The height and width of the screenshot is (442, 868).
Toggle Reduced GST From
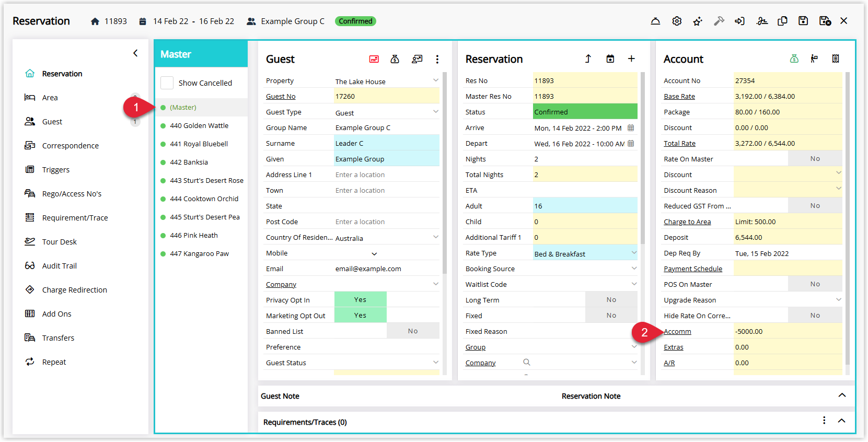pyautogui.click(x=815, y=206)
